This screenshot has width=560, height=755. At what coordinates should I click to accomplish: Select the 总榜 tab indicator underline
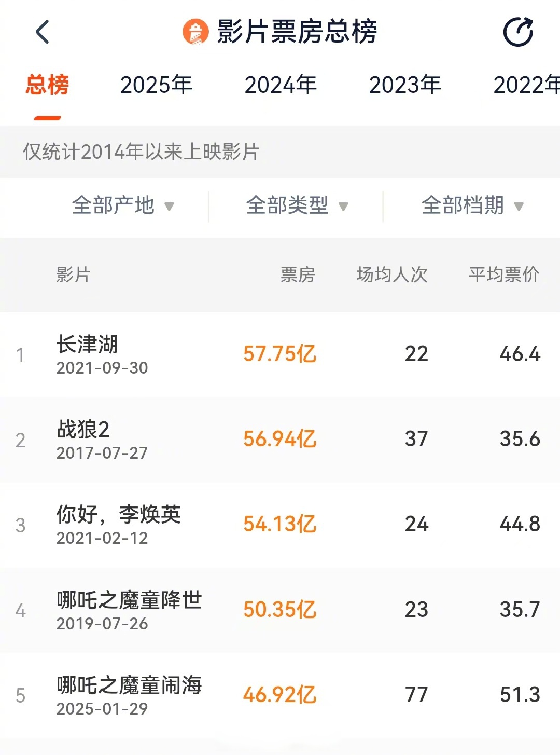(x=47, y=117)
